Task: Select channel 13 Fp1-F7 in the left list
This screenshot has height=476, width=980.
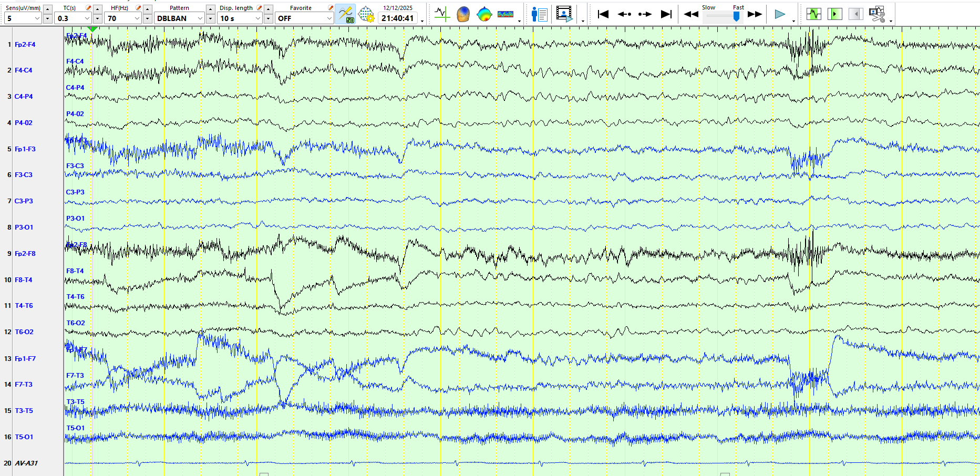Action: coord(25,359)
